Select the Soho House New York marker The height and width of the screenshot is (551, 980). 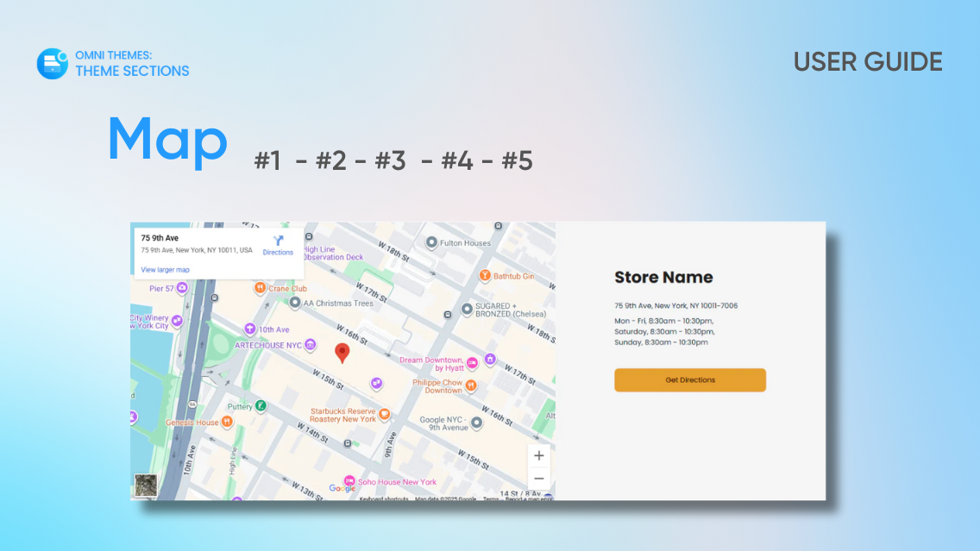(x=349, y=481)
